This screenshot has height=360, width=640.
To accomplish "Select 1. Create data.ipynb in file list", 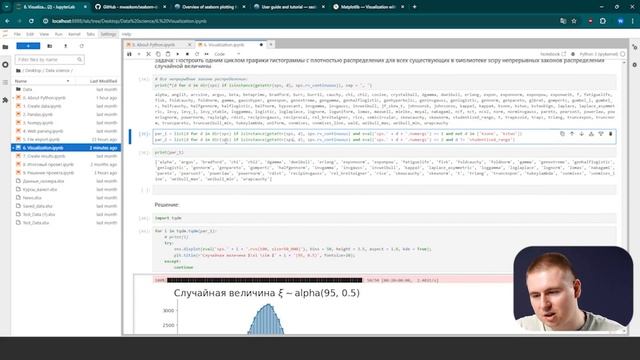I will click(x=42, y=106).
